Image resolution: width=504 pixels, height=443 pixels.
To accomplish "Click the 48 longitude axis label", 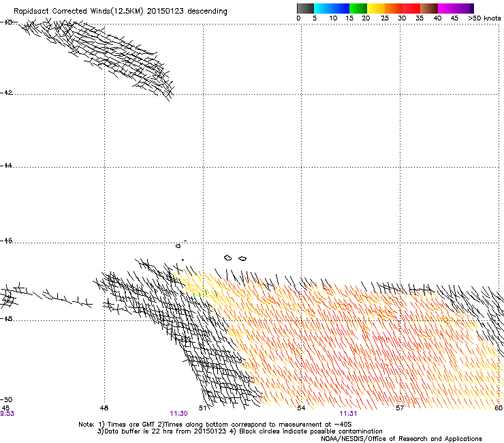I will [104, 408].
